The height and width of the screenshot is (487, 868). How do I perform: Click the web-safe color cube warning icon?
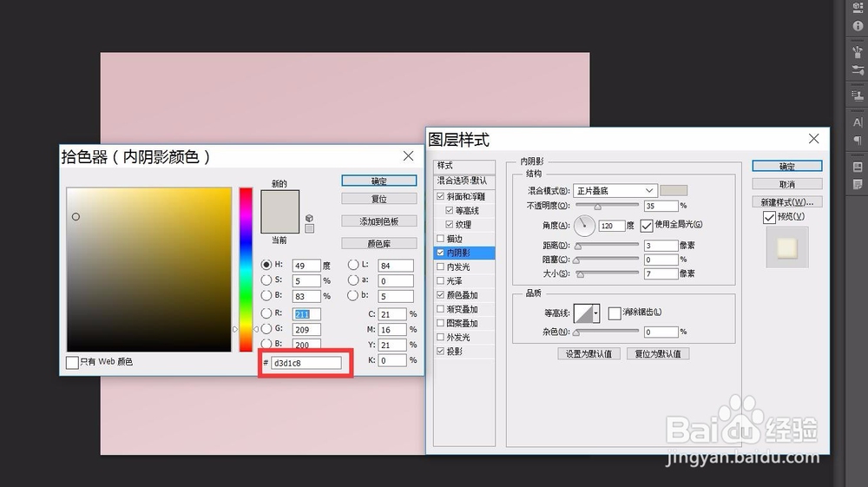tap(310, 219)
